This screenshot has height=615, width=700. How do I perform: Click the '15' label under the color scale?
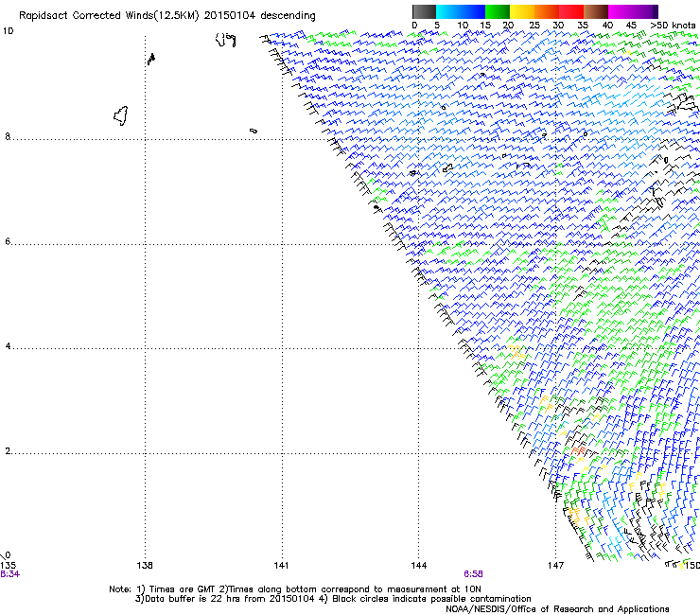pos(485,26)
